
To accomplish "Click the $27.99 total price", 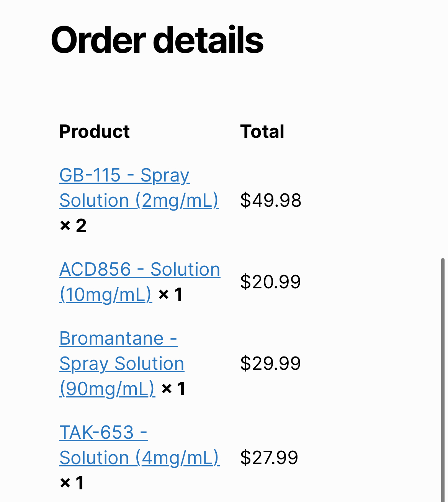I will pyautogui.click(x=269, y=458).
